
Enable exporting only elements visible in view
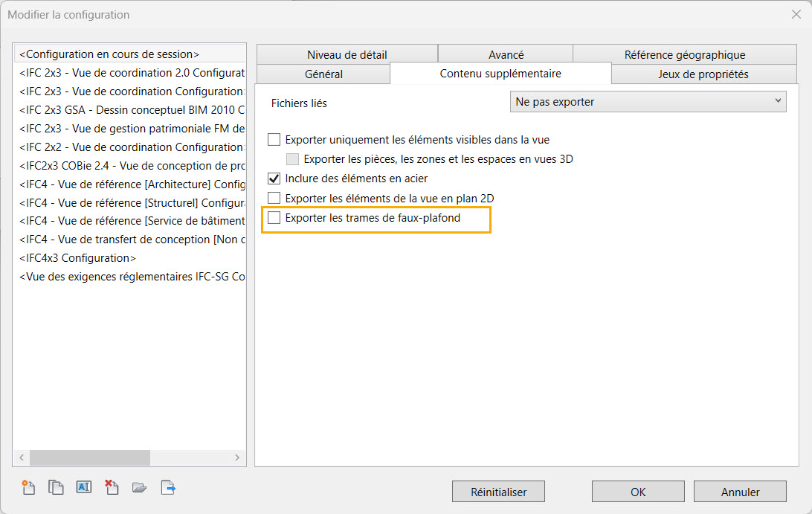pos(274,139)
